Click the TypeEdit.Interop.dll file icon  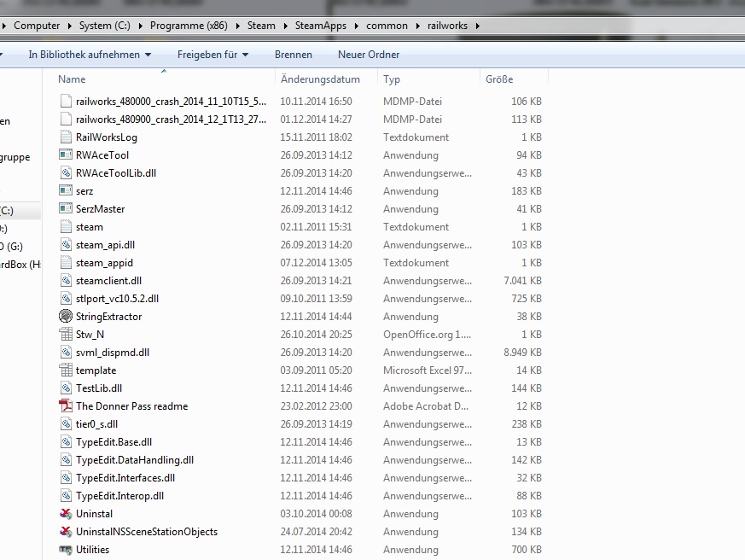(x=66, y=496)
